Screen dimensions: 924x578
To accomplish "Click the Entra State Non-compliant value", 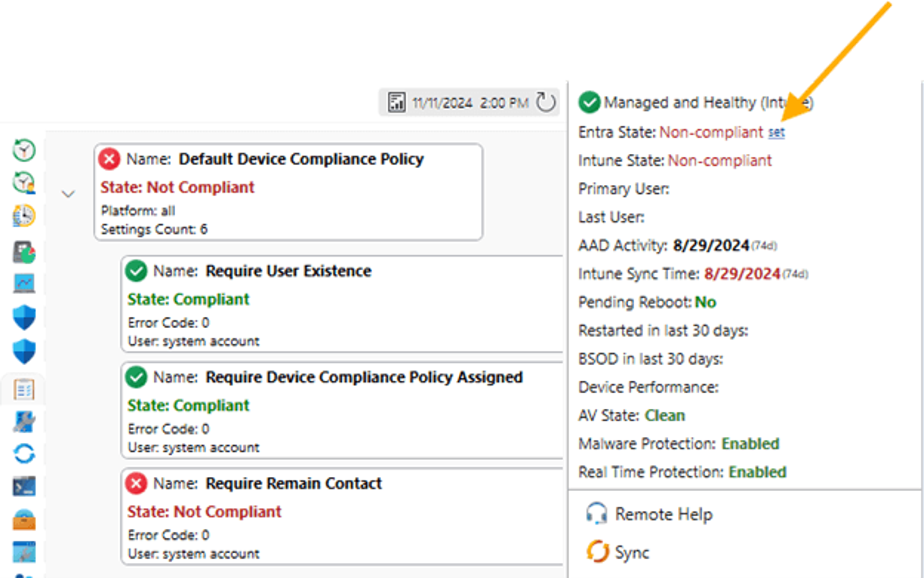I will point(711,132).
